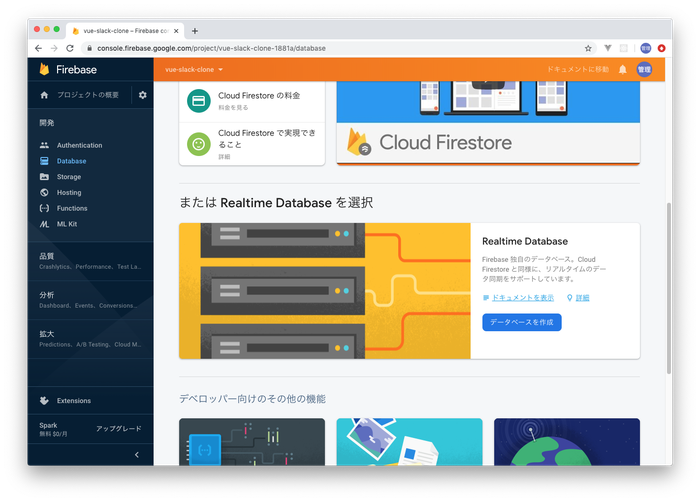Viewport: 700px width, 502px height.
Task: Expand the 拡大 section
Action: pyautogui.click(x=90, y=339)
